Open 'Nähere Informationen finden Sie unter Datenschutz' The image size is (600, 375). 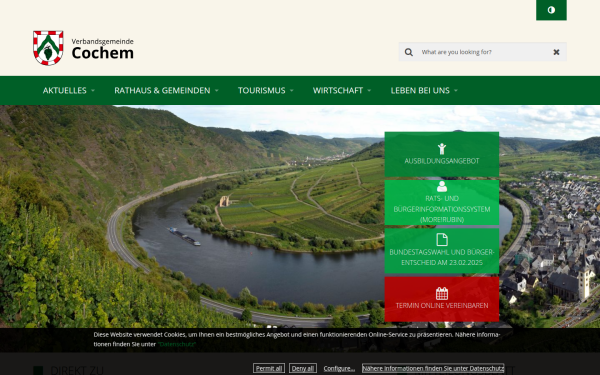click(433, 368)
